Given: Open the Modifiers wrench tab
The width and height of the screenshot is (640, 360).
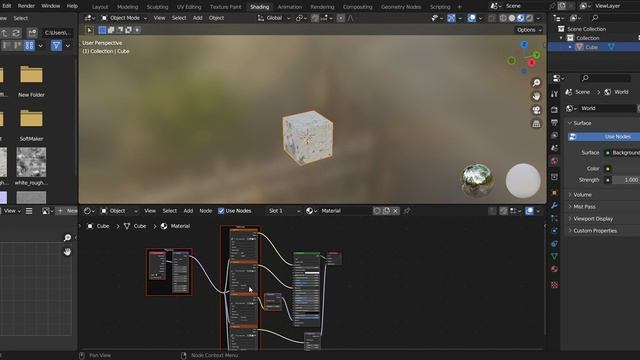Looking at the screenshot, I should (554, 205).
